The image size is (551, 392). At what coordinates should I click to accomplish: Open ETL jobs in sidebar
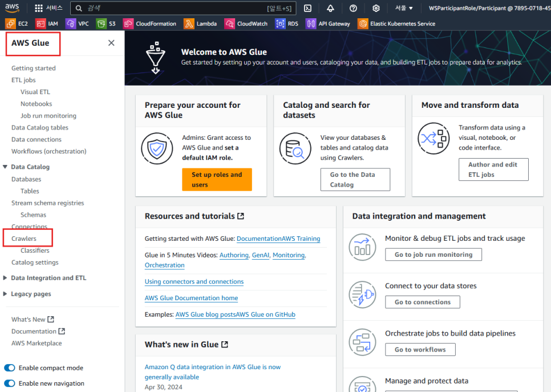(23, 80)
